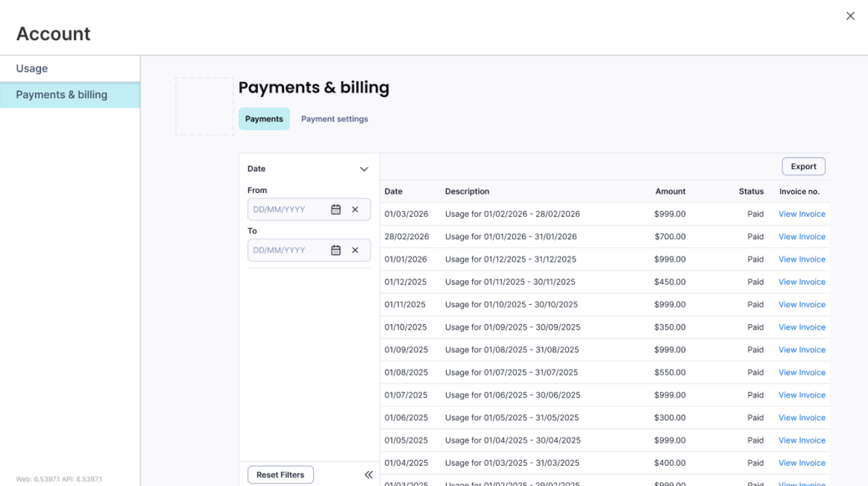The height and width of the screenshot is (486, 868).
Task: Click the Invoice no. column header
Action: (x=800, y=192)
